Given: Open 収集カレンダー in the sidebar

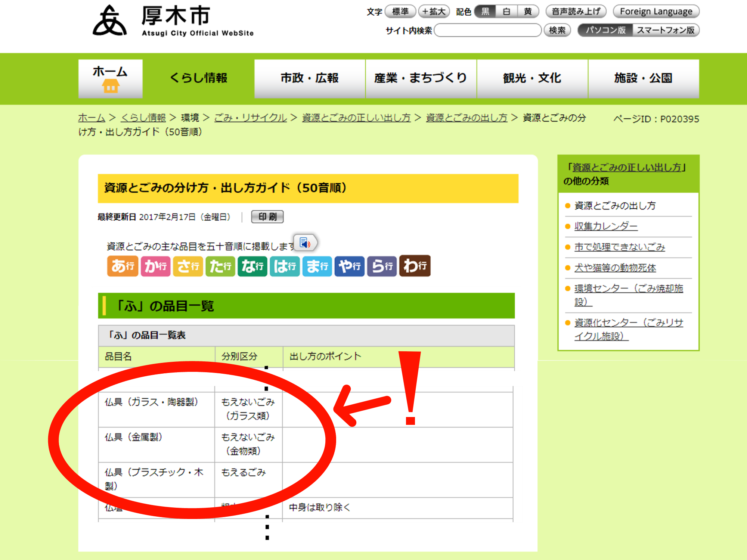Looking at the screenshot, I should click(x=606, y=226).
